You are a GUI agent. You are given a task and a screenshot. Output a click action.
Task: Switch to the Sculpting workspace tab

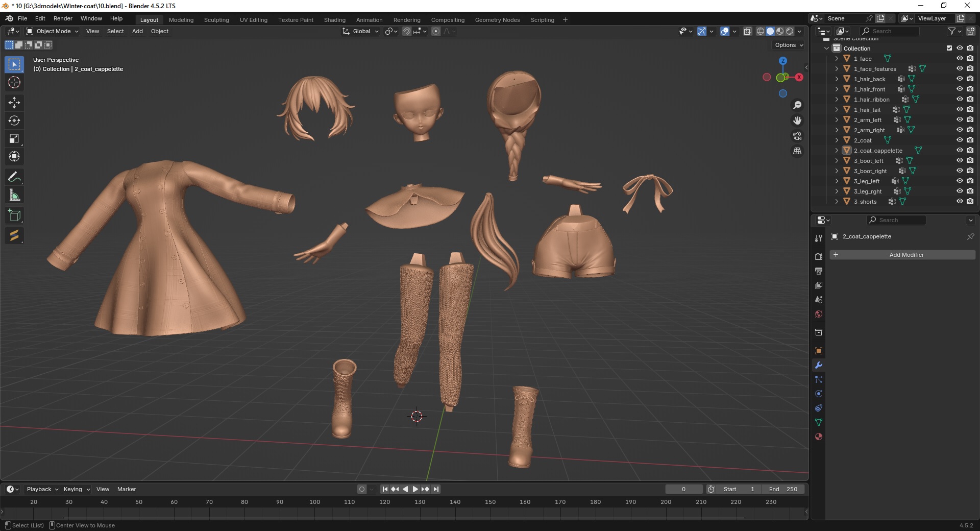[216, 20]
